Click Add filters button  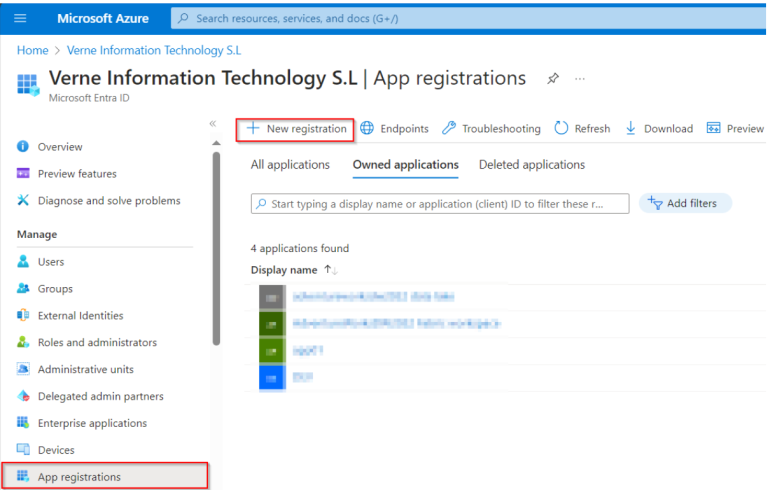[685, 203]
